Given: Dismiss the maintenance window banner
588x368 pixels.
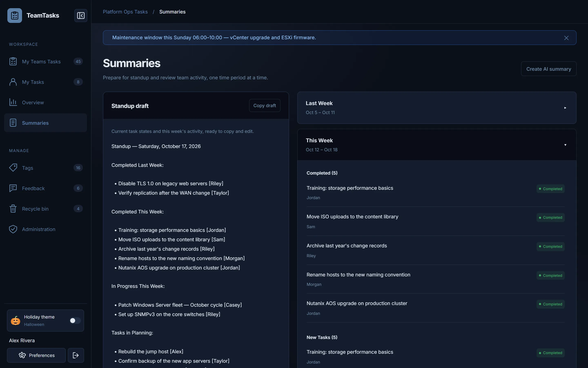Looking at the screenshot, I should point(566,38).
